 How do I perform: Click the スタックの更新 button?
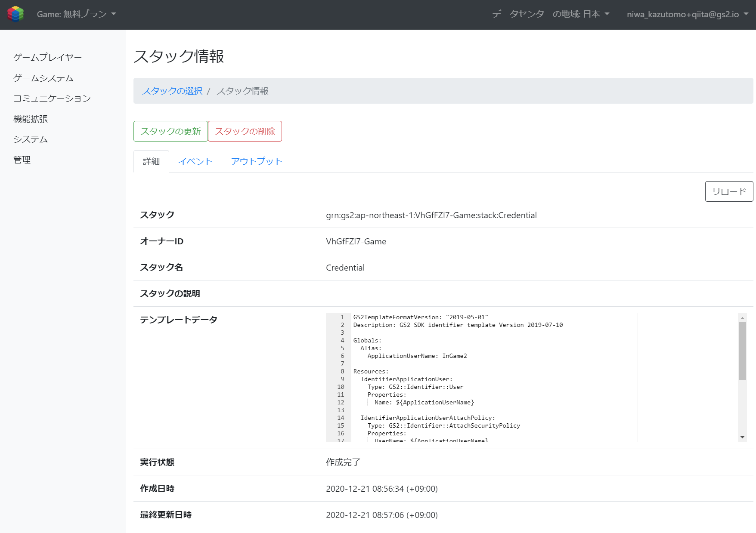(170, 131)
